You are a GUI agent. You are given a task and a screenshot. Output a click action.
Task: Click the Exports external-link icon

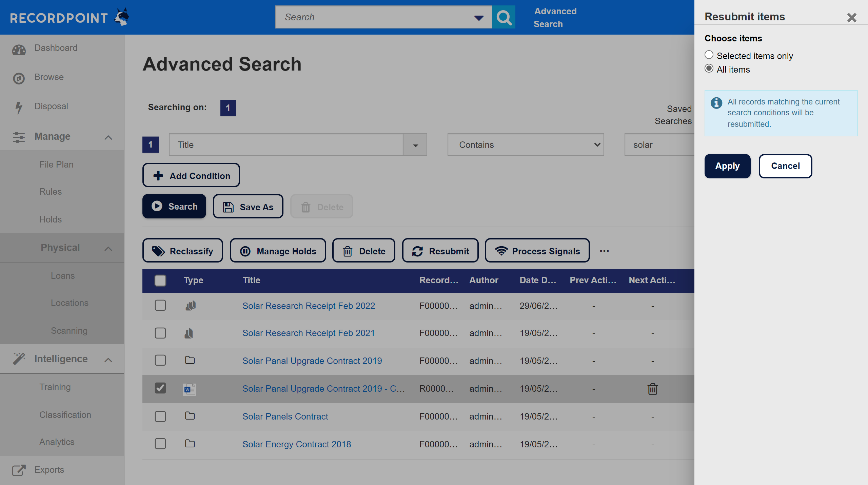coord(19,470)
